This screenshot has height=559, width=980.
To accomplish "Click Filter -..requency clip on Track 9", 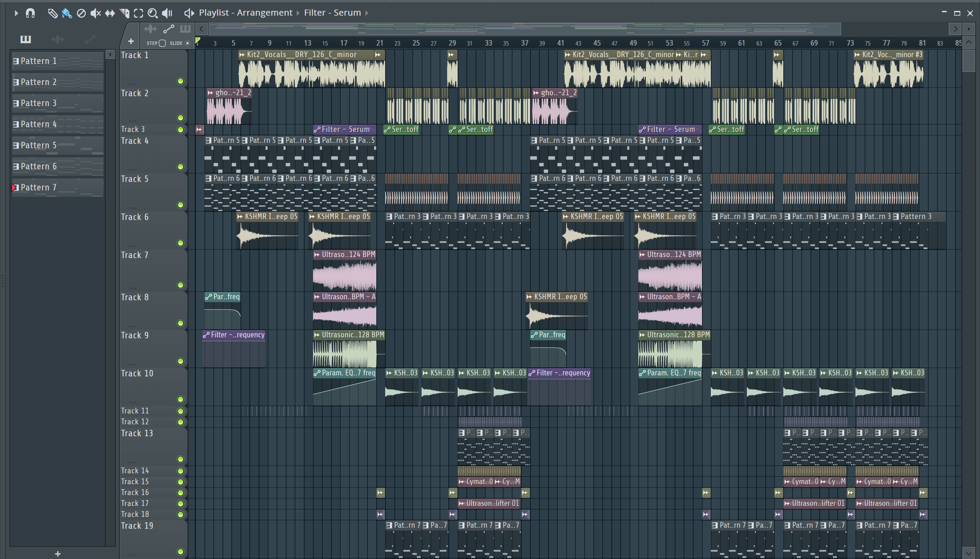I will [234, 349].
